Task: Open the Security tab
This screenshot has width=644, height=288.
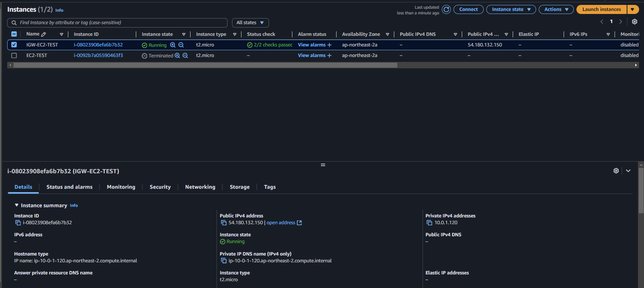Action: pyautogui.click(x=160, y=187)
